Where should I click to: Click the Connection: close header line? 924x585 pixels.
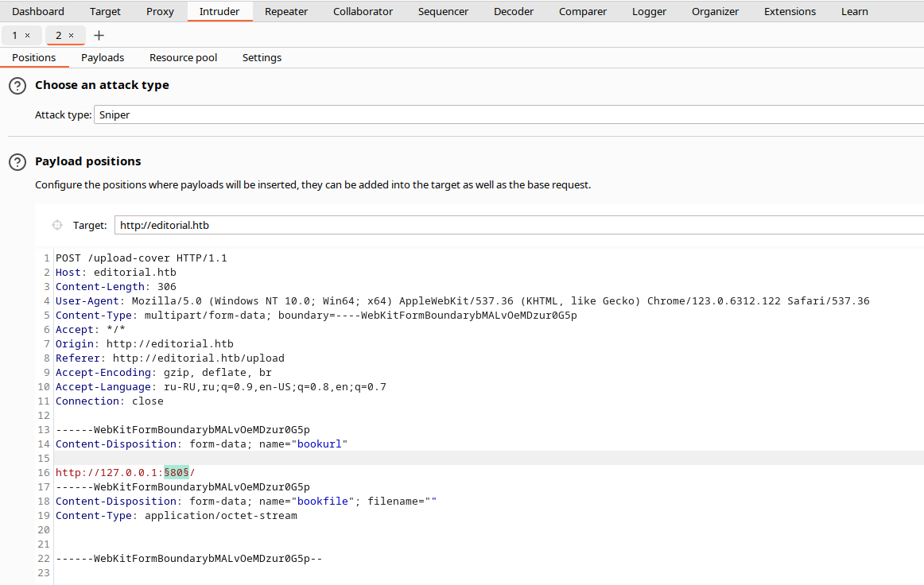point(110,401)
